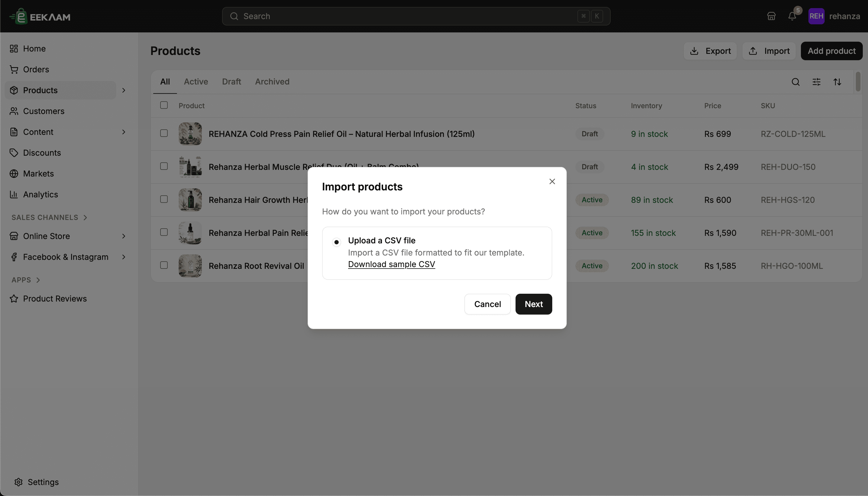The height and width of the screenshot is (496, 868).
Task: Expand the Facebook & Instagram chevron
Action: [124, 257]
